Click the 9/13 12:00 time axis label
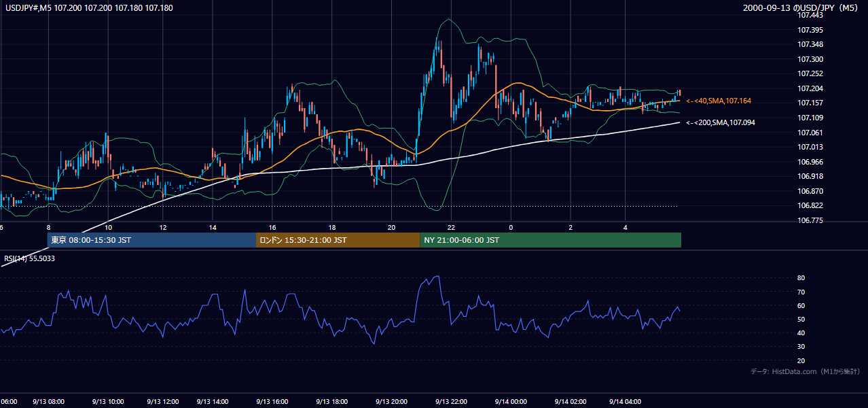 pos(162,402)
